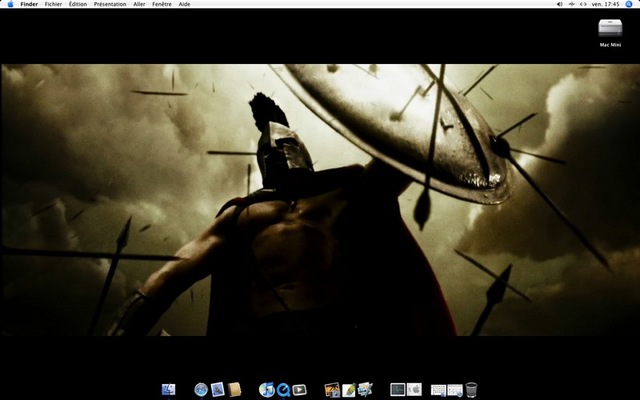This screenshot has height=400, width=640.
Task: Open the Édition menu
Action: (x=78, y=4)
